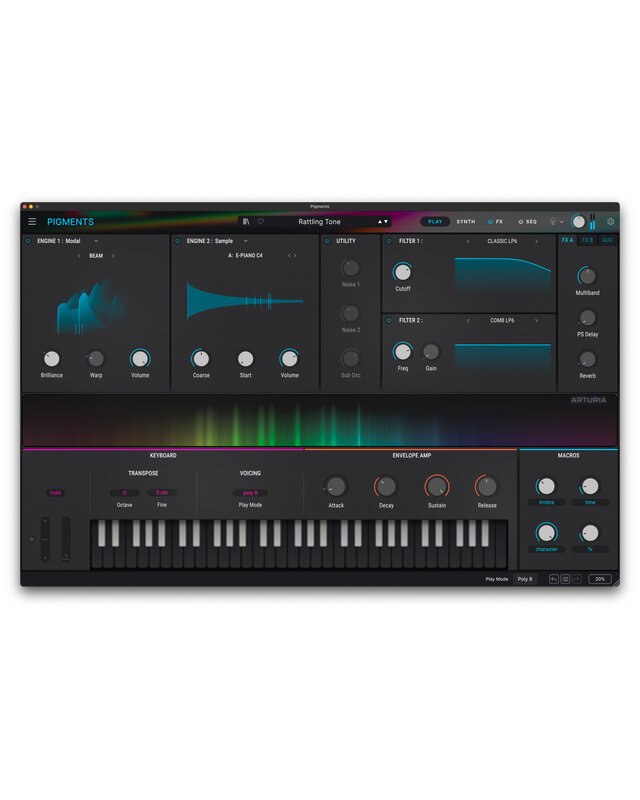Click the Reverb effect knob
The width and height of the screenshot is (640, 800).
tap(587, 359)
